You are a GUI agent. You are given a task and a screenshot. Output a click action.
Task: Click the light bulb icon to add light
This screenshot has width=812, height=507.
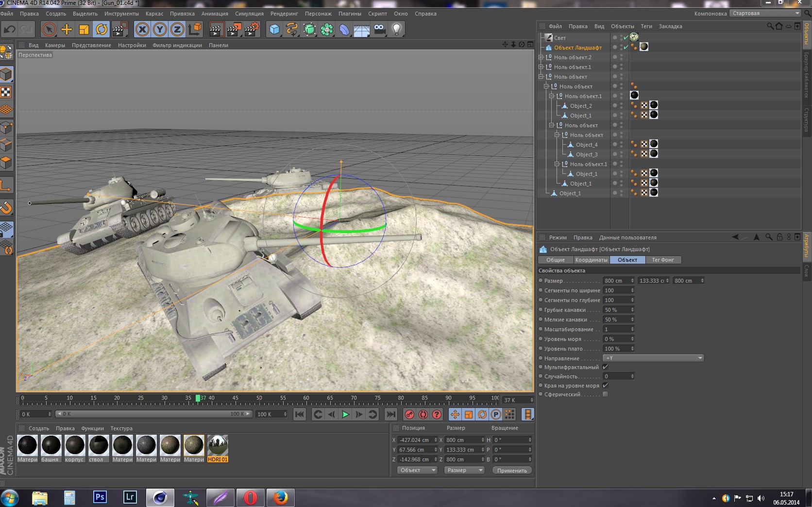(397, 30)
